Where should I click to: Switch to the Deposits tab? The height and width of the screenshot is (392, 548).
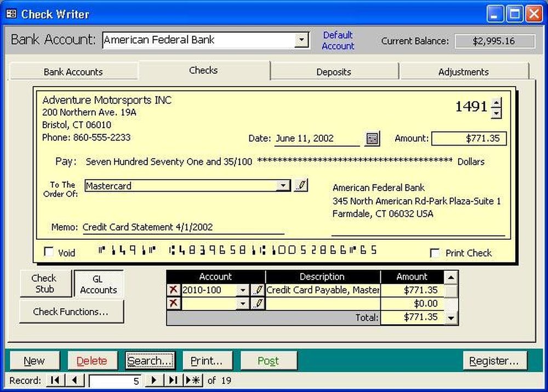coord(334,71)
